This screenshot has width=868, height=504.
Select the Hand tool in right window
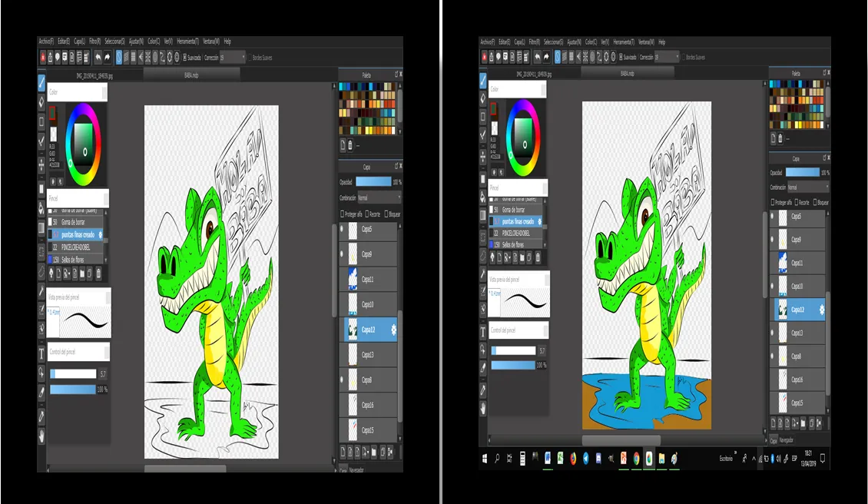(x=482, y=408)
